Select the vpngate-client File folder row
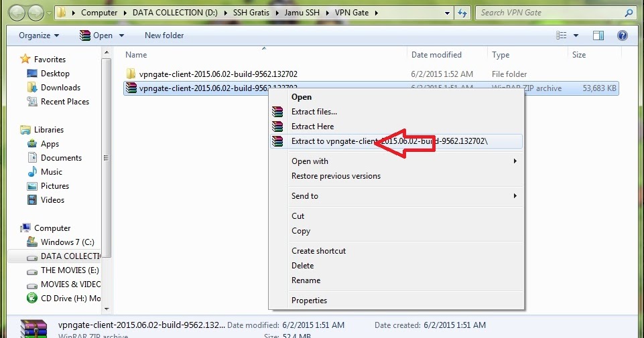 tap(371, 74)
